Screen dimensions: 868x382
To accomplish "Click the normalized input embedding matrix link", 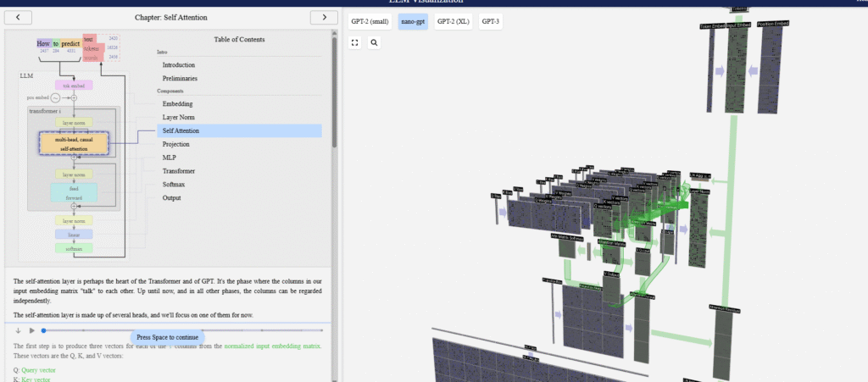I will 271,346.
